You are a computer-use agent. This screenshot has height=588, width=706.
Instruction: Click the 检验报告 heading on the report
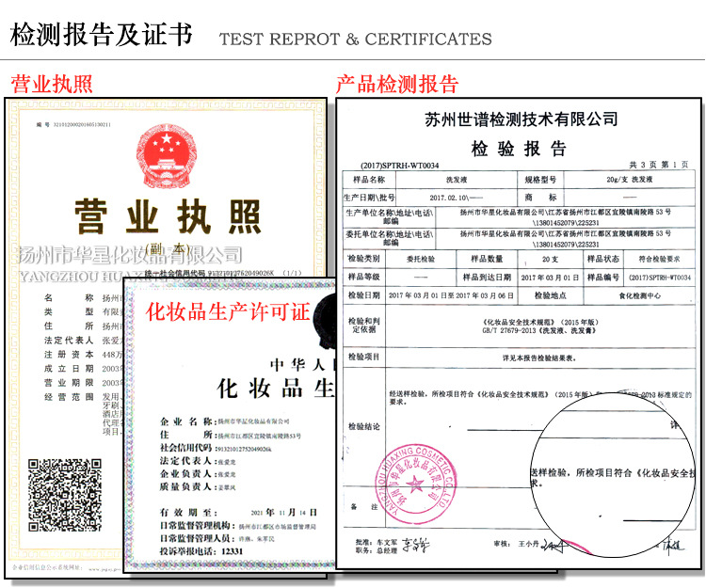[x=519, y=148]
